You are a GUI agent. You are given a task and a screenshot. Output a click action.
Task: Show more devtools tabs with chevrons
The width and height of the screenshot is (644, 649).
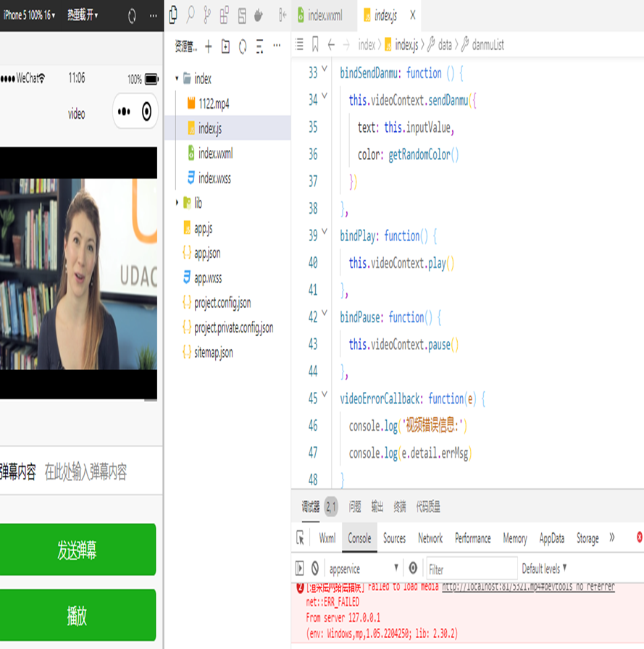[611, 537]
